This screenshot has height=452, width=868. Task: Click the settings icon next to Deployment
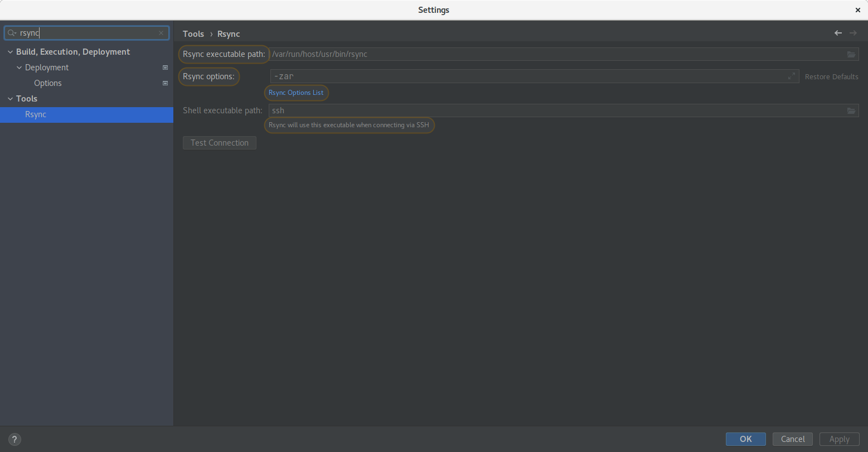pyautogui.click(x=165, y=67)
